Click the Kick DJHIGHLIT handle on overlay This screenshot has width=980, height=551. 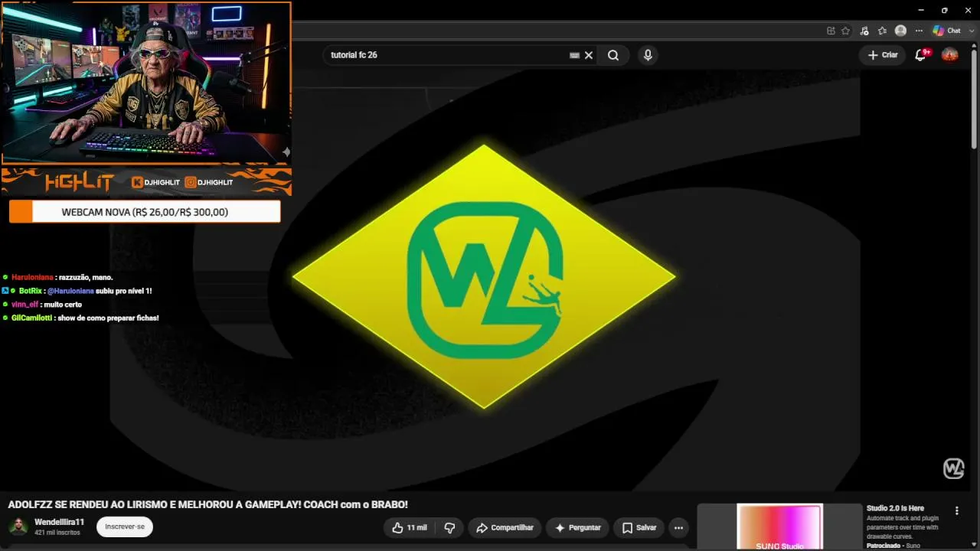click(x=155, y=182)
